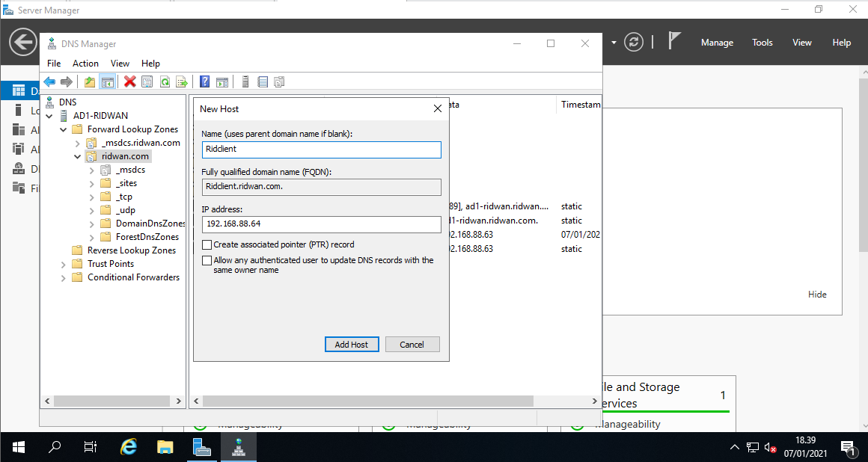The image size is (868, 462).
Task: Click the Back navigation arrow in DNS Manager
Action: [49, 81]
